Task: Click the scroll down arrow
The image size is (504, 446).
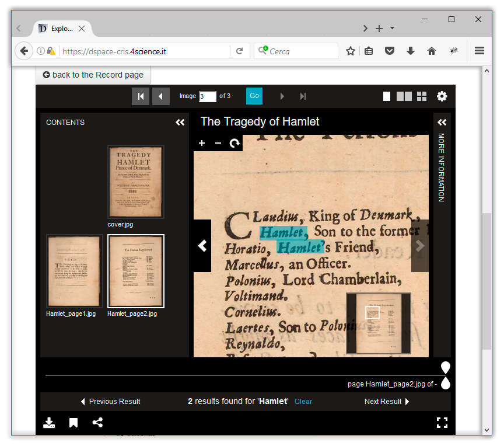Action: click(x=487, y=430)
